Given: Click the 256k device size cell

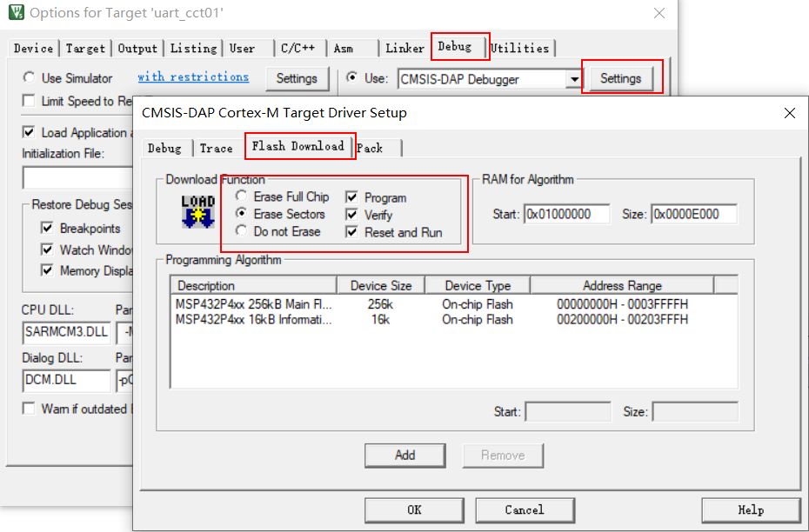Looking at the screenshot, I should (380, 304).
